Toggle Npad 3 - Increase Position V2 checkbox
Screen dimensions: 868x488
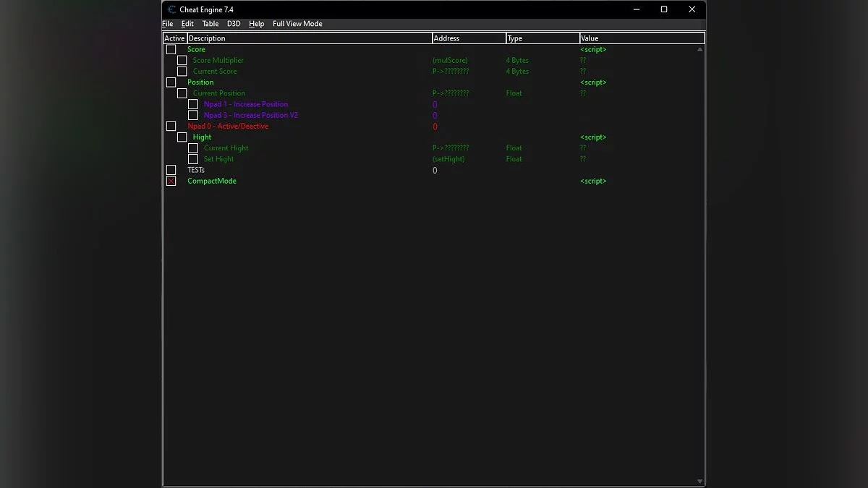[192, 115]
